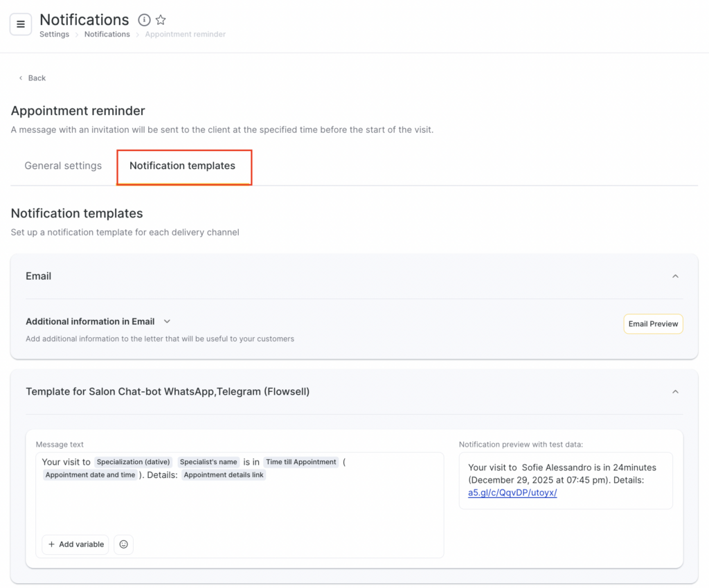Click the Specialization (dative) variable chip
This screenshot has height=588, width=709.
pos(133,462)
